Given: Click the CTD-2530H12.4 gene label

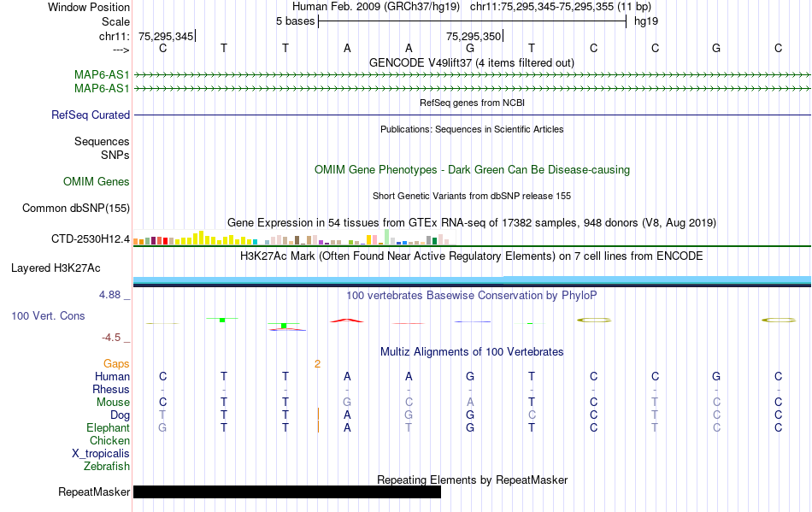Looking at the screenshot, I should 90,238.
